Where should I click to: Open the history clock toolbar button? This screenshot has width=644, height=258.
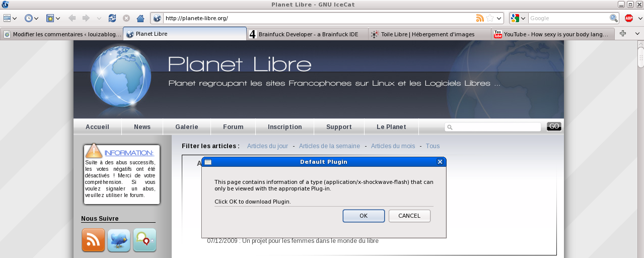click(29, 18)
